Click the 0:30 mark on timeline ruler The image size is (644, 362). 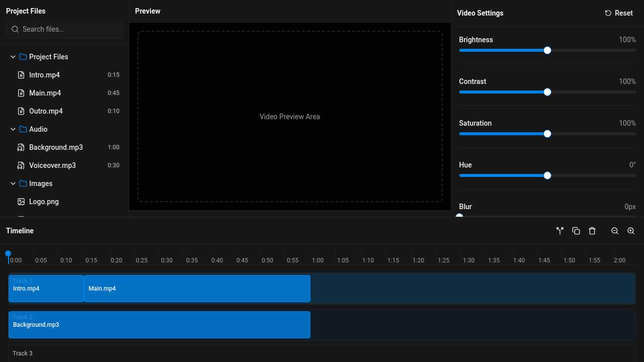(x=167, y=260)
